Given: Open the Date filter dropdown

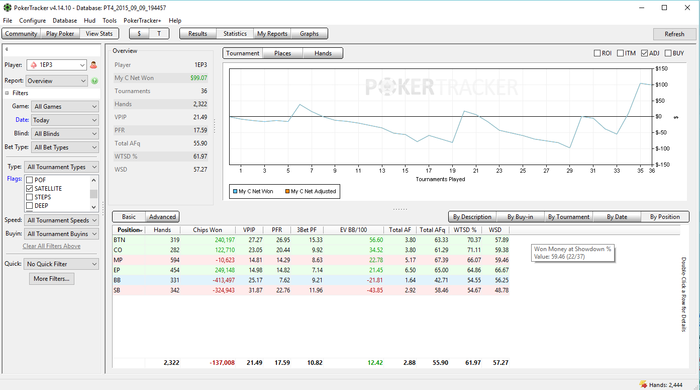Looking at the screenshot, I should pos(65,120).
